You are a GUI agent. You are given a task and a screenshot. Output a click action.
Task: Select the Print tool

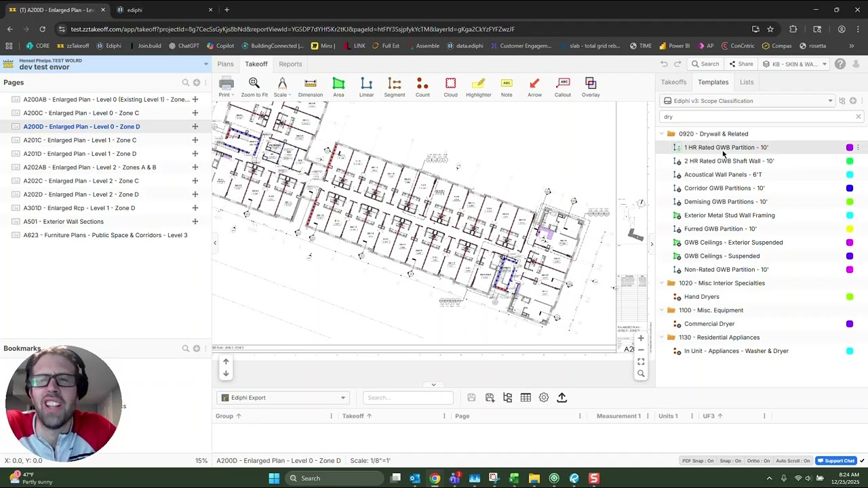pos(226,87)
